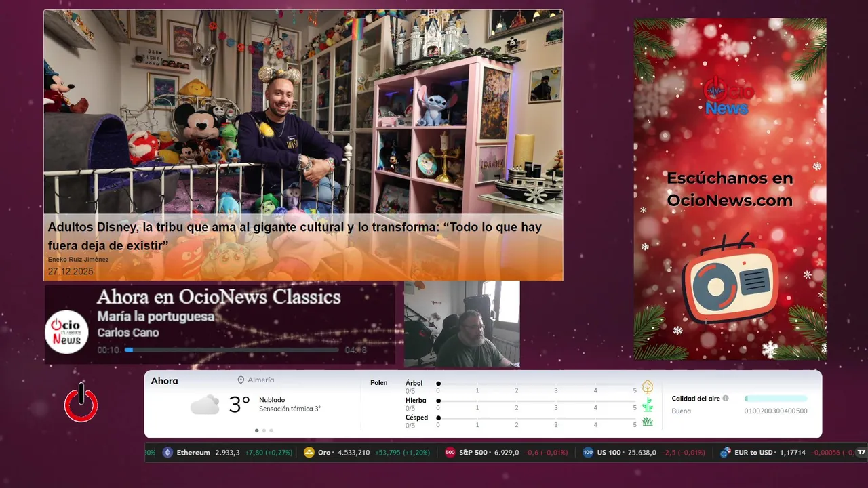The width and height of the screenshot is (868, 488).
Task: Click the 3° temperature reading
Action: (x=239, y=405)
